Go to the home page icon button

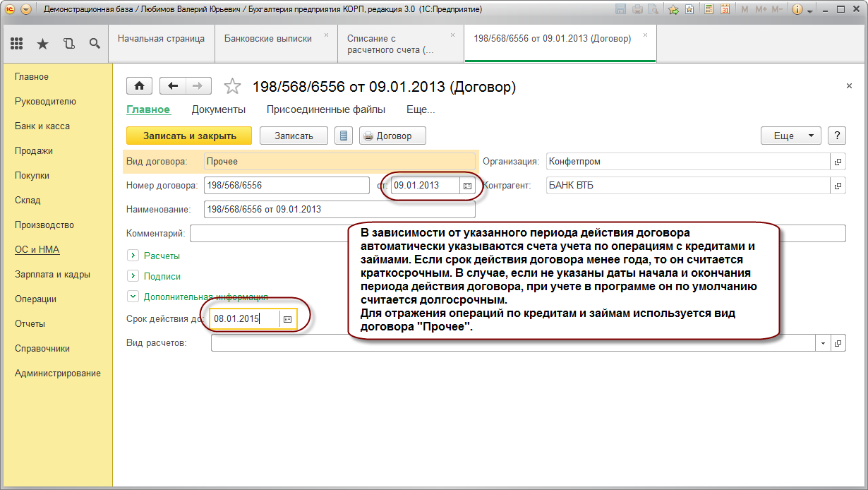click(x=140, y=86)
